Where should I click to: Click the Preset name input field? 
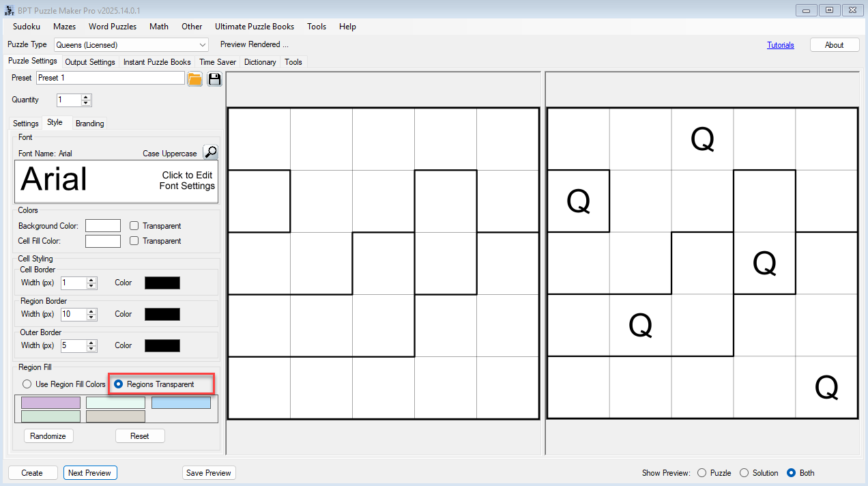click(110, 78)
